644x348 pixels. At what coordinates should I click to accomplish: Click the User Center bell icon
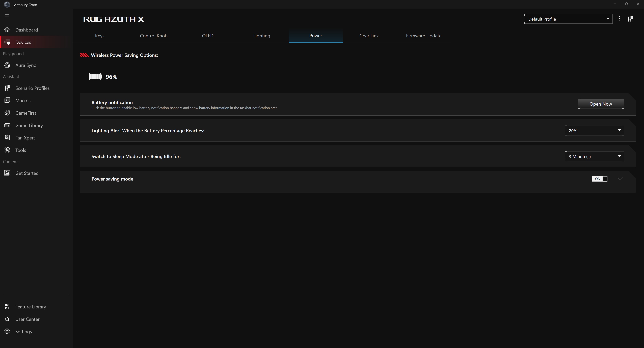7,319
